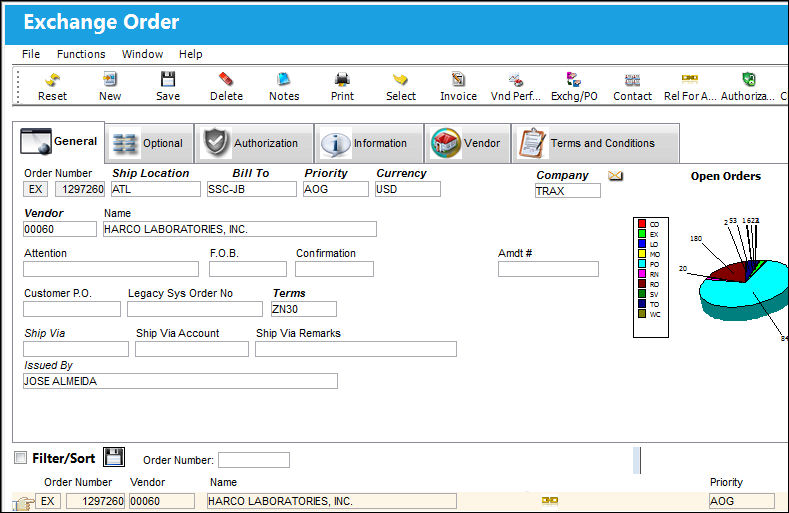Click the Bill To field

[x=252, y=189]
